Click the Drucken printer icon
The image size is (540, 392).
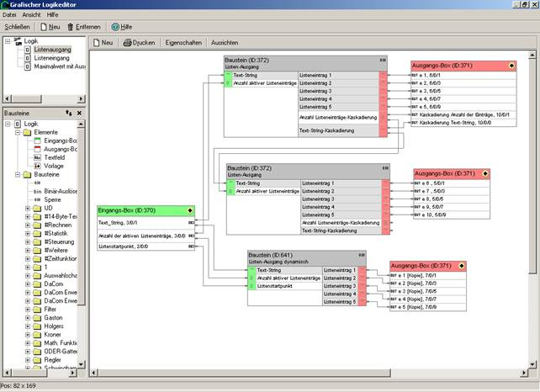pyautogui.click(x=128, y=42)
